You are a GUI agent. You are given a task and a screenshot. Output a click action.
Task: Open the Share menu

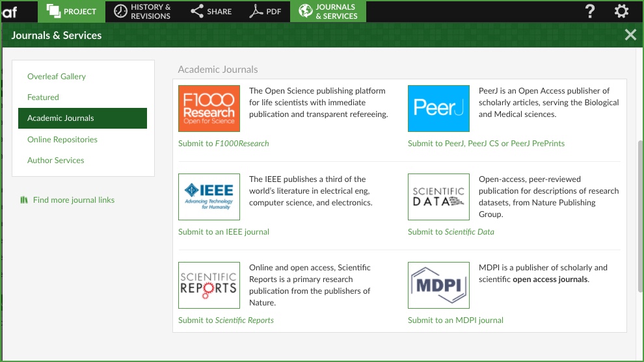(211, 12)
